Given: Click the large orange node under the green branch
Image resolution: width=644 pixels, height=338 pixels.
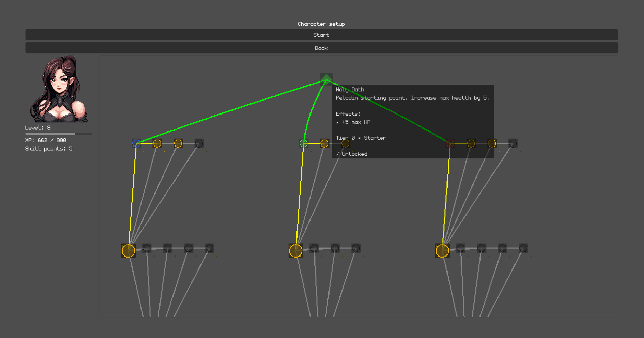Looking at the screenshot, I should tap(296, 251).
